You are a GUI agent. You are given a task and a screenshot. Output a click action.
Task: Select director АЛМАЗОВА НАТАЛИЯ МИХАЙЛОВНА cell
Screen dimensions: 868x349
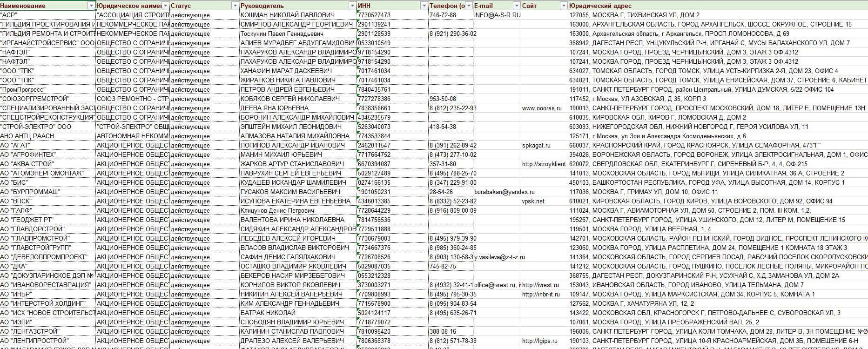298,136
